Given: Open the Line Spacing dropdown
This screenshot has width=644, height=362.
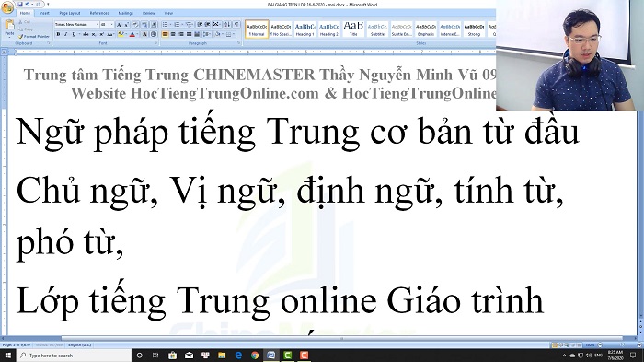Looking at the screenshot, I should click(207, 35).
